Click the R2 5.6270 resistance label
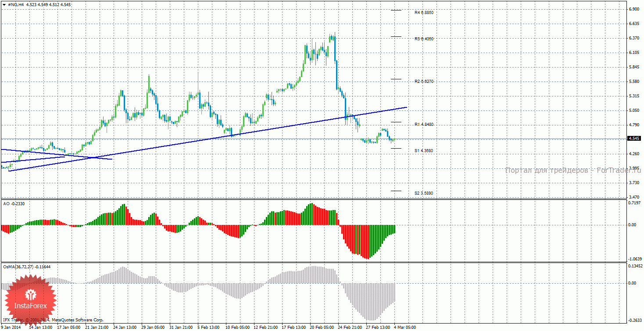644x331 pixels. tap(424, 82)
